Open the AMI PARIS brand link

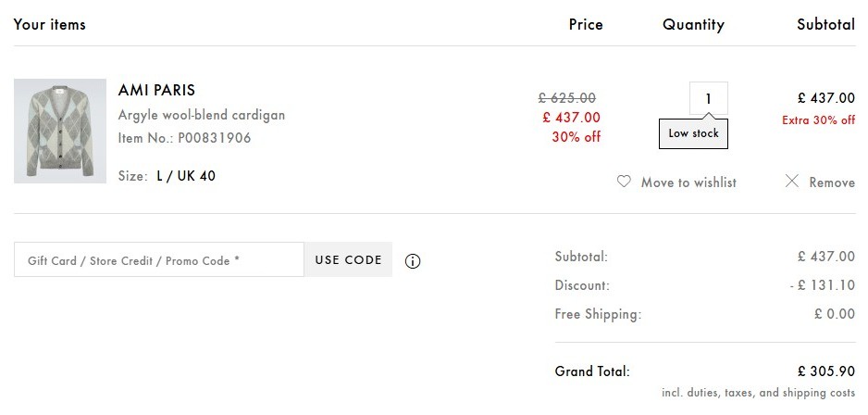[x=156, y=90]
